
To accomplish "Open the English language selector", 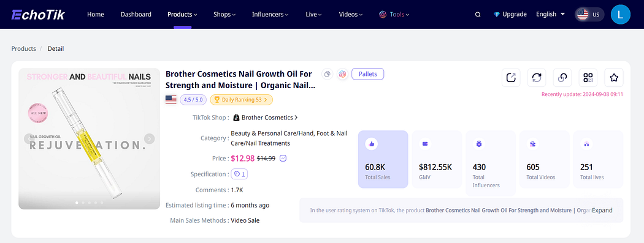I will coord(550,14).
